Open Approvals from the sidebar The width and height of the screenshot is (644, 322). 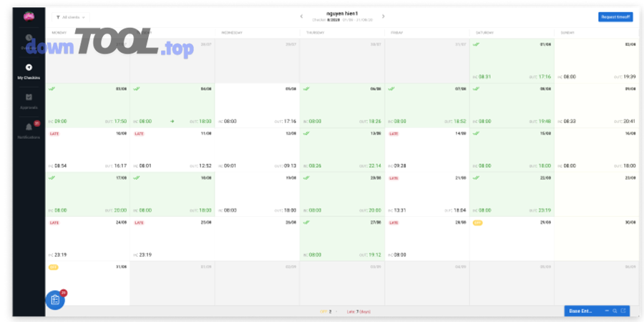[x=29, y=98]
